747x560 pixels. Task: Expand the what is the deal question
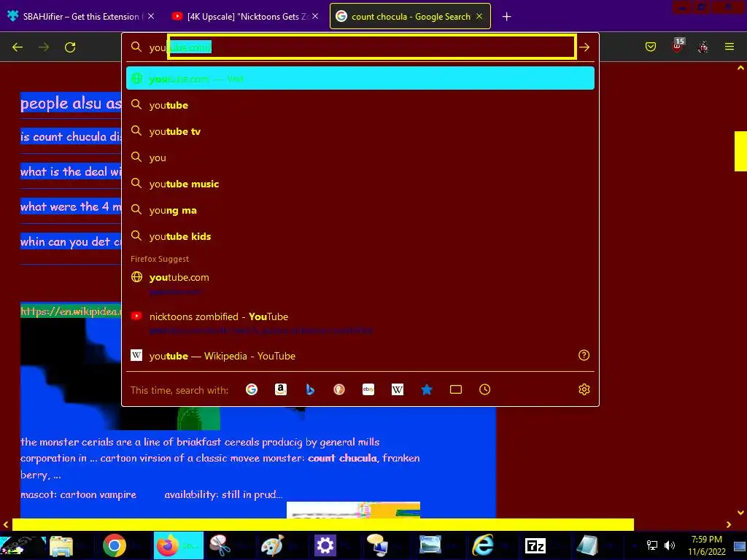pyautogui.click(x=71, y=171)
